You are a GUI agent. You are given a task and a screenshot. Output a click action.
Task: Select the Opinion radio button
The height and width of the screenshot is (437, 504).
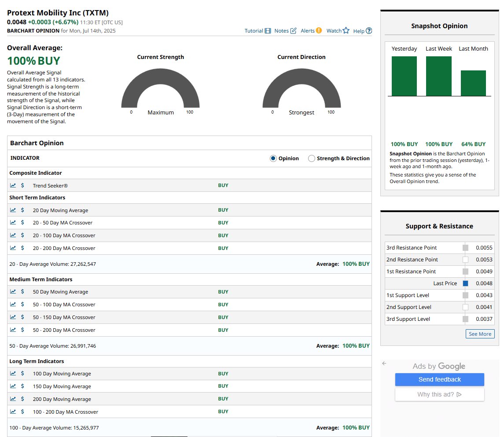[273, 158]
